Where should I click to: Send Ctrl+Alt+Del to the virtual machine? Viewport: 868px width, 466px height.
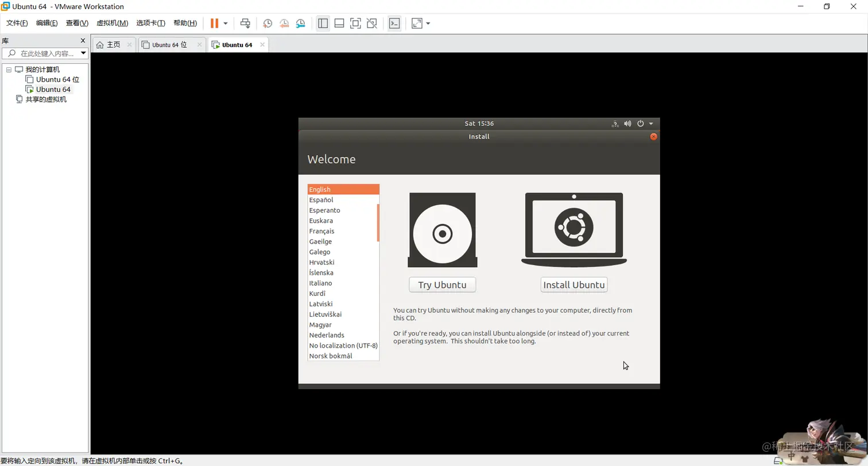(245, 24)
